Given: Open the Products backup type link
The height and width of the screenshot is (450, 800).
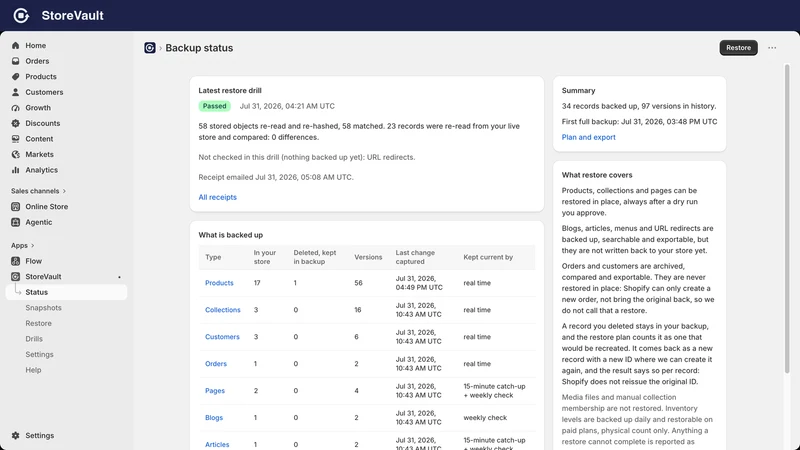Looking at the screenshot, I should pyautogui.click(x=219, y=283).
